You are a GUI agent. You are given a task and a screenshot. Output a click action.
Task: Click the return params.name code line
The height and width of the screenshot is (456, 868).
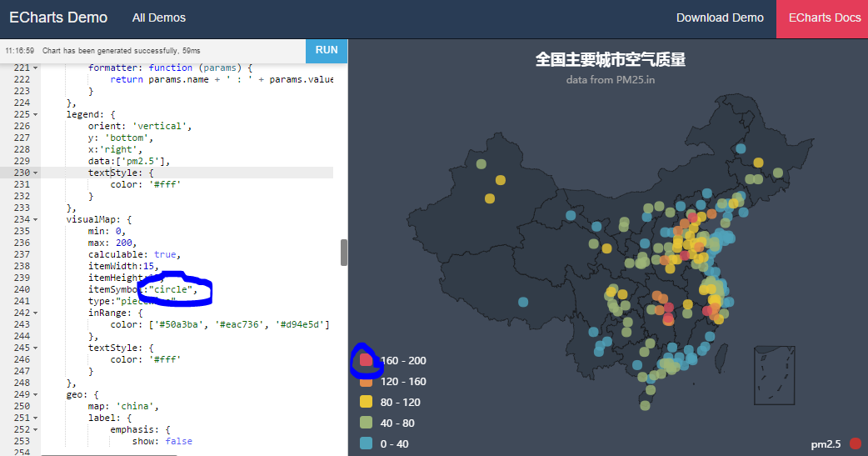tap(222, 80)
